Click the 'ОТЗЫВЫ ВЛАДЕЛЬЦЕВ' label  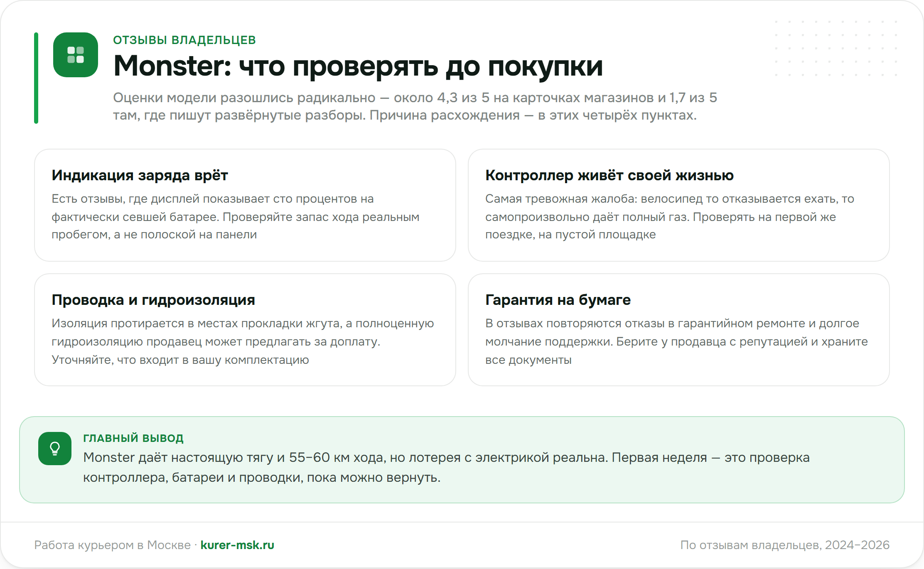click(184, 40)
